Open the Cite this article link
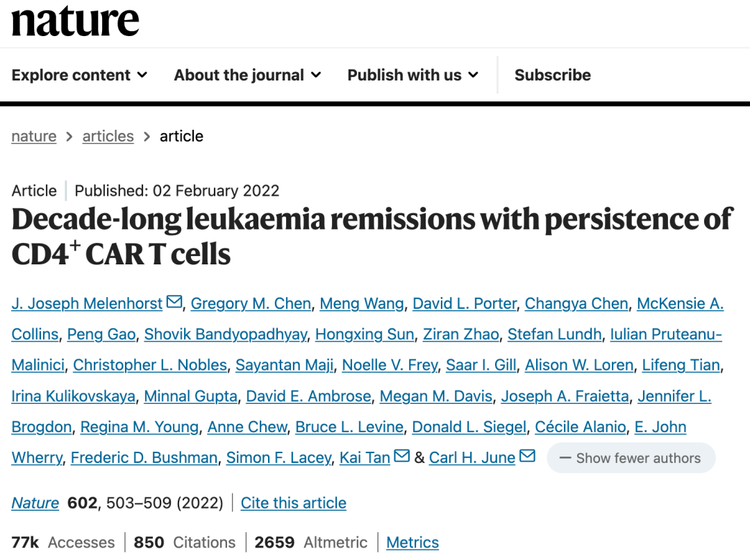 [293, 503]
